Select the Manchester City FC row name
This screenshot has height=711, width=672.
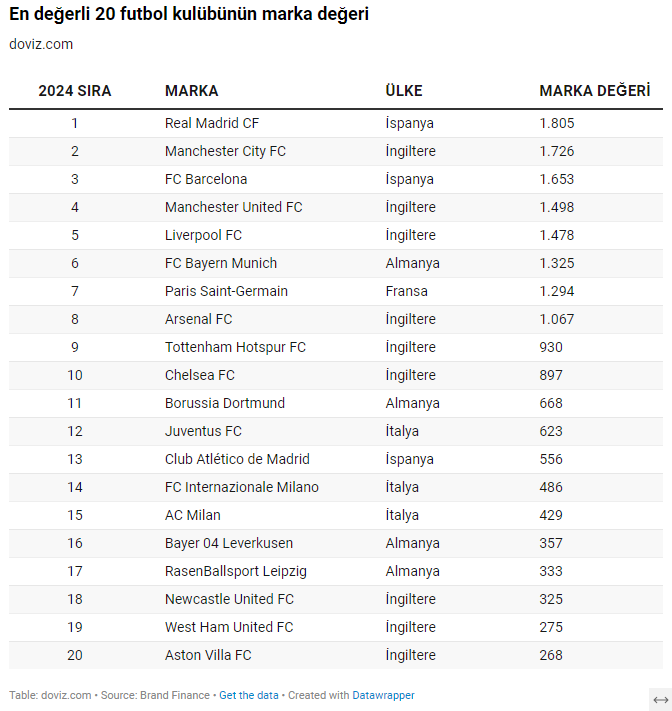[x=225, y=151]
